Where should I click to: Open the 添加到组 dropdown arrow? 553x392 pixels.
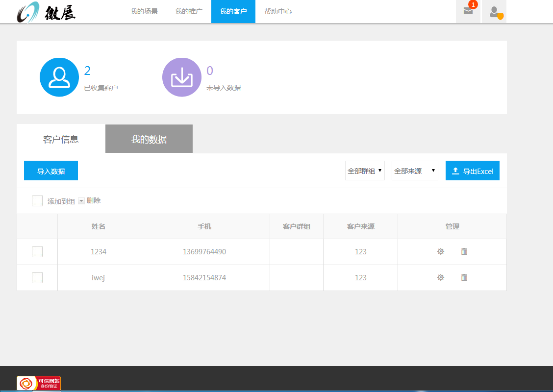point(81,201)
